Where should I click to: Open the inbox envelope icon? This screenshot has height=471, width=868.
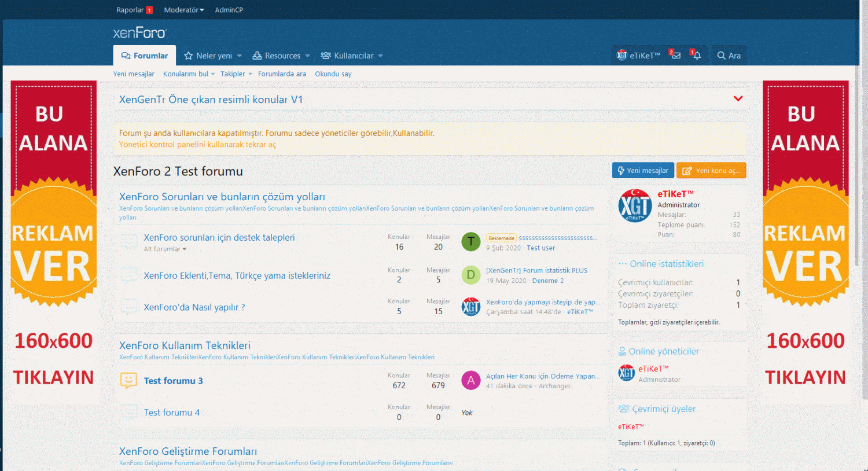(675, 56)
